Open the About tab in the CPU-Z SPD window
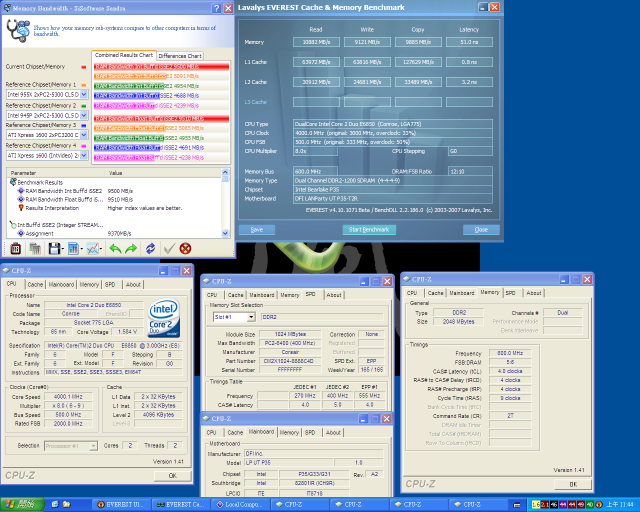 click(334, 295)
